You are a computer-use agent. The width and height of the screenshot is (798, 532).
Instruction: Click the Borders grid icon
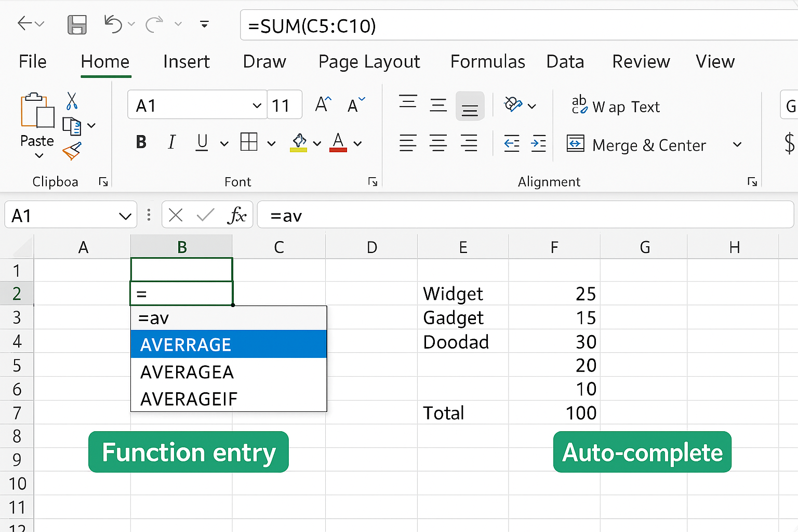[x=249, y=142]
